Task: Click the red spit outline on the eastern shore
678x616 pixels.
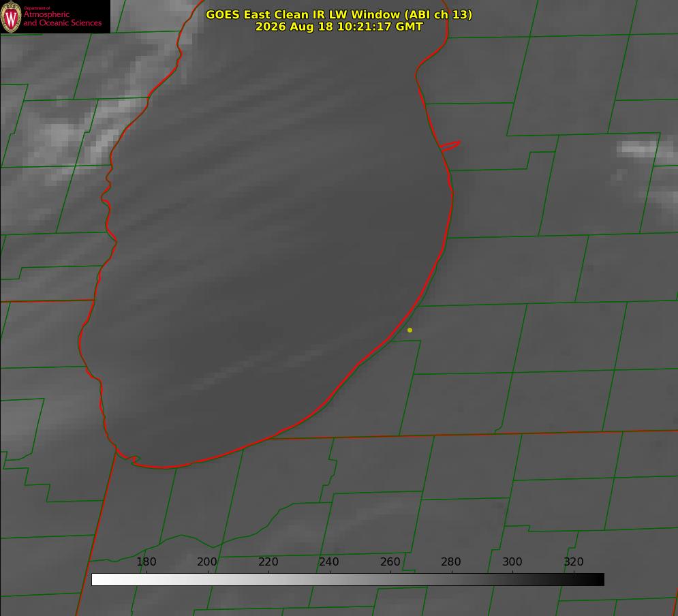Action: point(450,146)
